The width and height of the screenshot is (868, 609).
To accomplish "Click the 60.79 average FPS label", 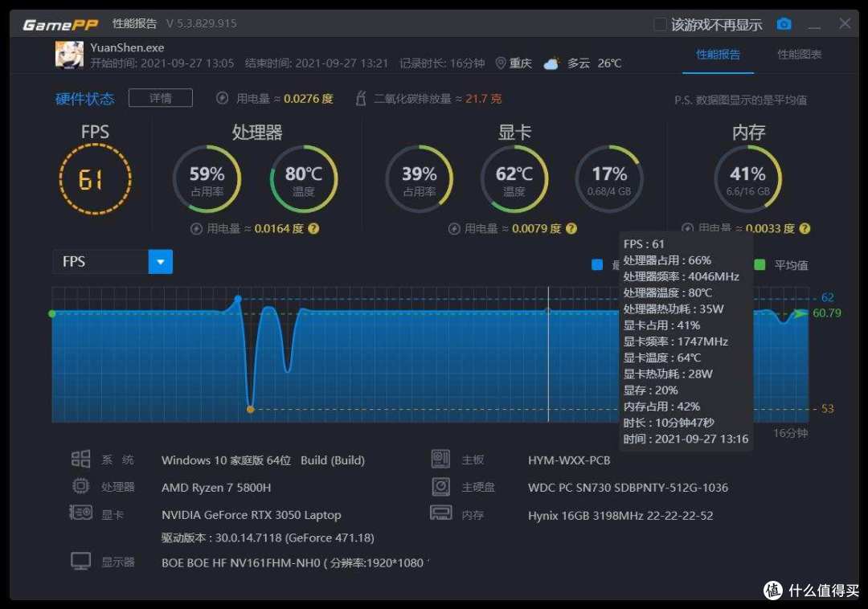I will point(826,313).
